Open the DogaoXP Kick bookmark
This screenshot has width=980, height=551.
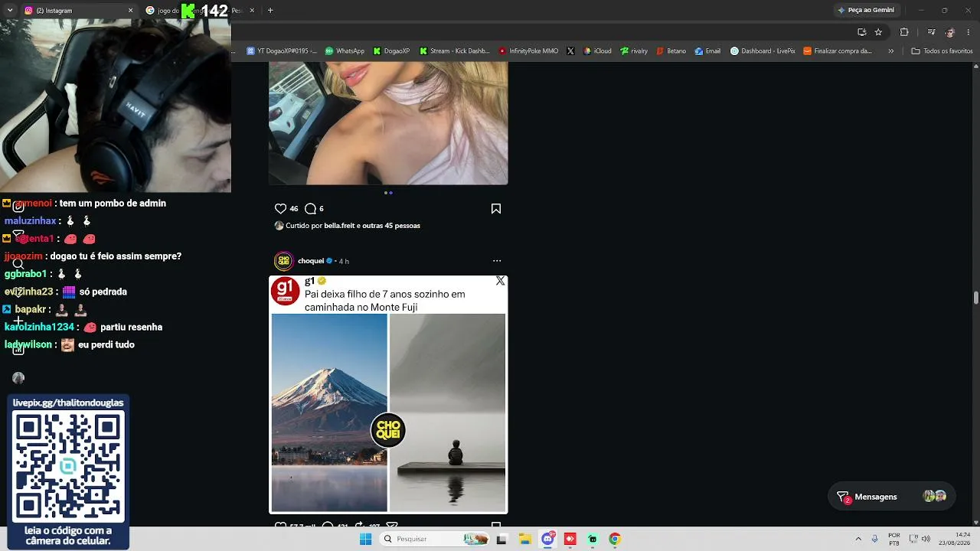391,51
